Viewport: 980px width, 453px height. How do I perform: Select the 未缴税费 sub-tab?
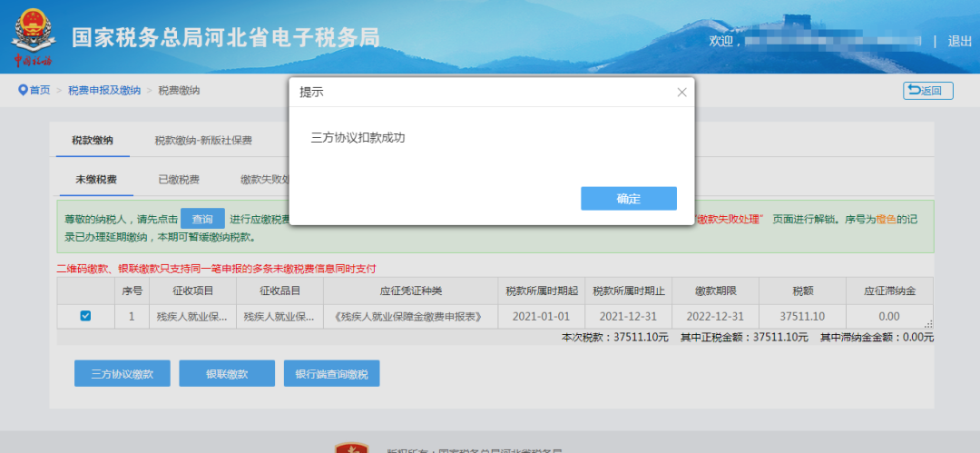click(96, 180)
